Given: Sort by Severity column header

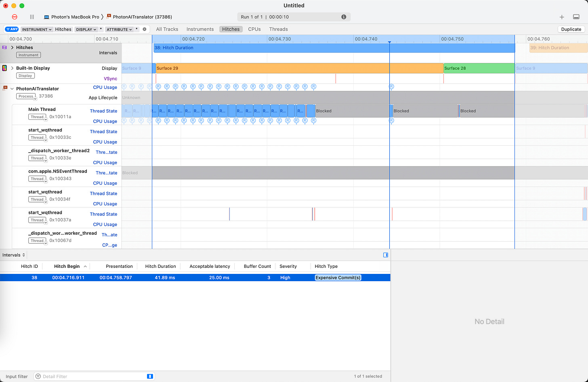Looking at the screenshot, I should [x=288, y=266].
